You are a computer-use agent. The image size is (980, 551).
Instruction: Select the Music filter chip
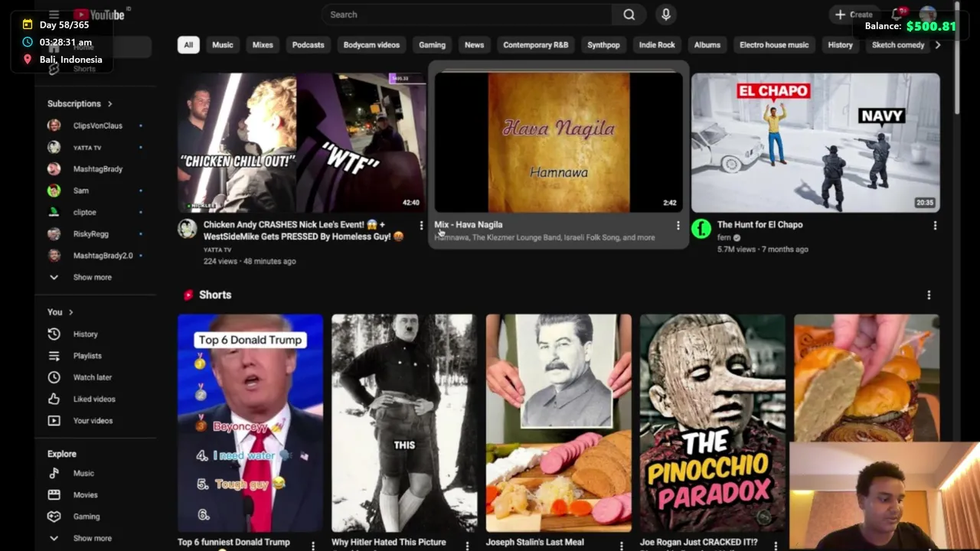coord(223,44)
